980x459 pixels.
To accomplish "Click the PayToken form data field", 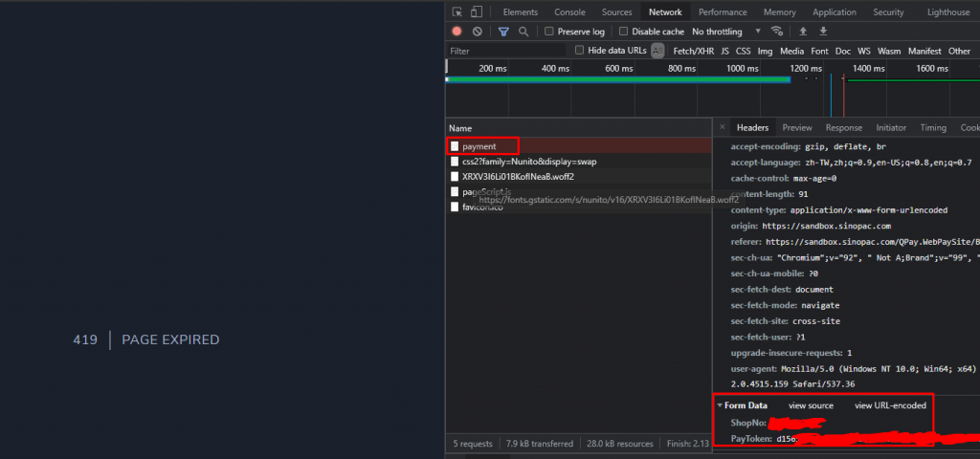I will (x=855, y=439).
